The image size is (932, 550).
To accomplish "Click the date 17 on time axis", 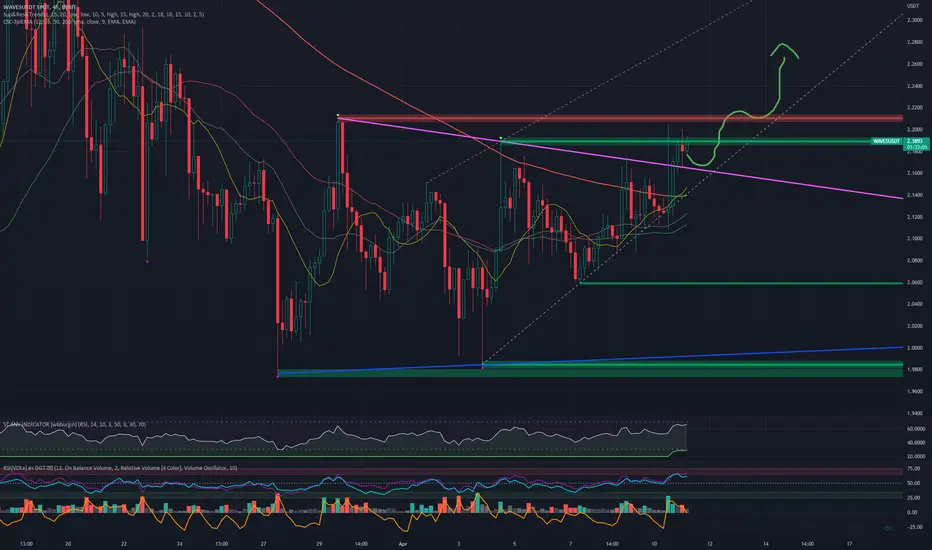I will (x=849, y=543).
